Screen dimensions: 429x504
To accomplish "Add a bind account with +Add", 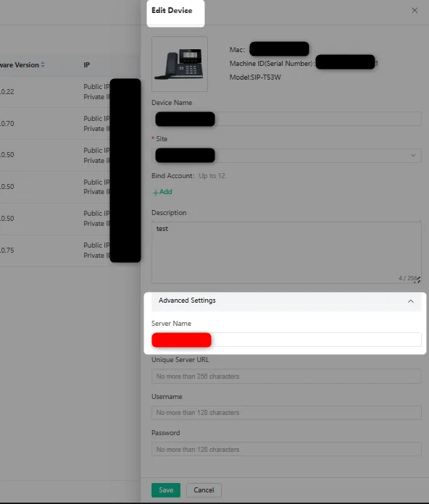I will coord(162,192).
